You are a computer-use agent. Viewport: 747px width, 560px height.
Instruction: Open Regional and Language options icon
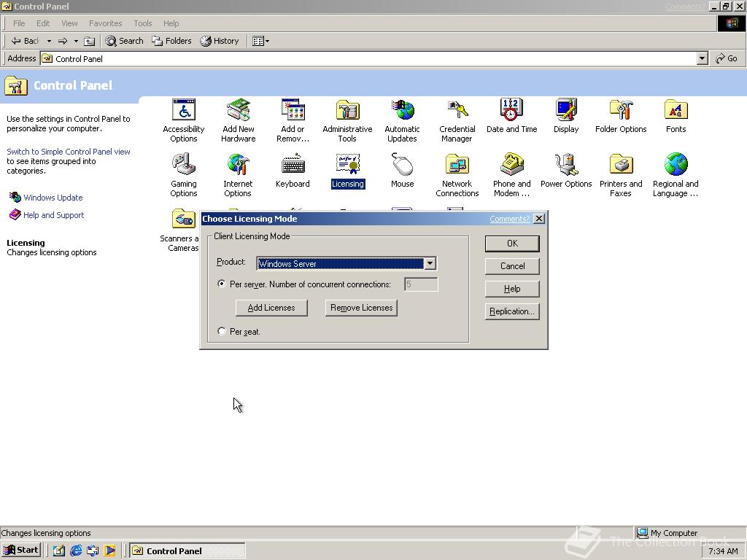676,175
